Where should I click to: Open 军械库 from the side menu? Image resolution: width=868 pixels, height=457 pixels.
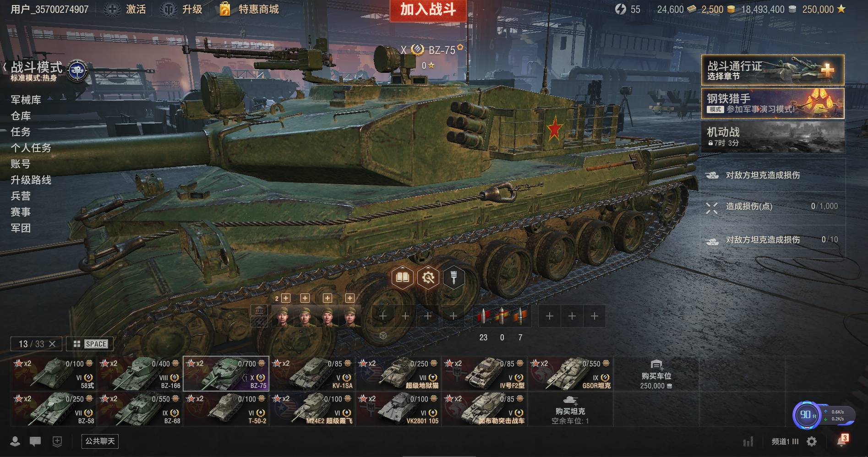click(x=26, y=100)
